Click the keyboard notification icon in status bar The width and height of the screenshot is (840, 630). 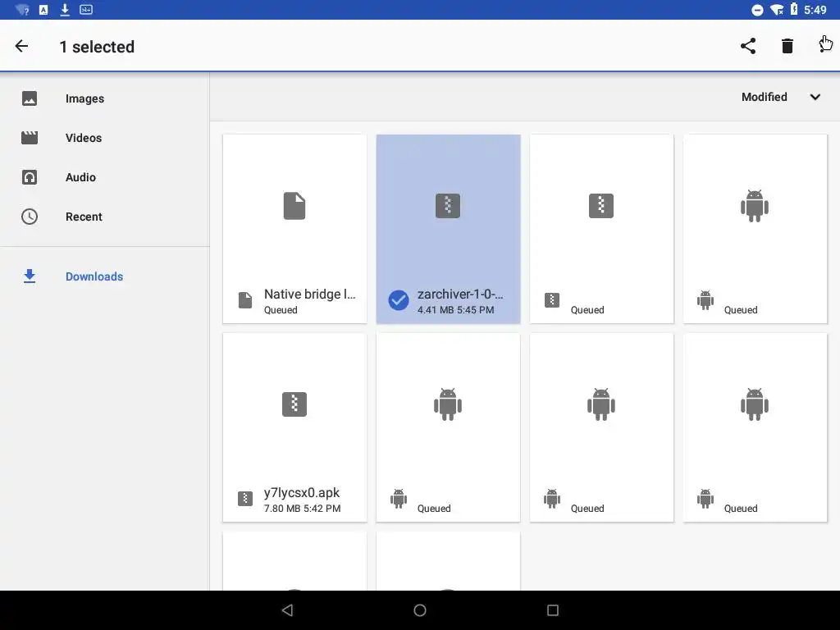coord(85,10)
